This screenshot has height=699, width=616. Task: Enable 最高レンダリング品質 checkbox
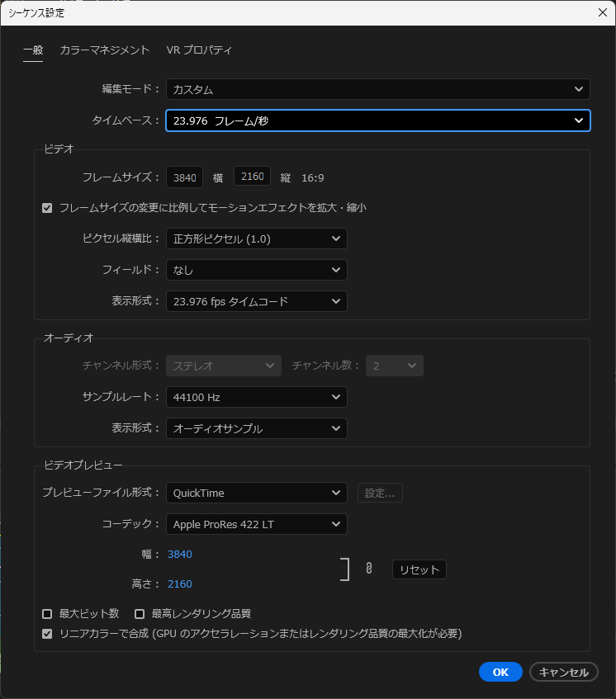140,614
